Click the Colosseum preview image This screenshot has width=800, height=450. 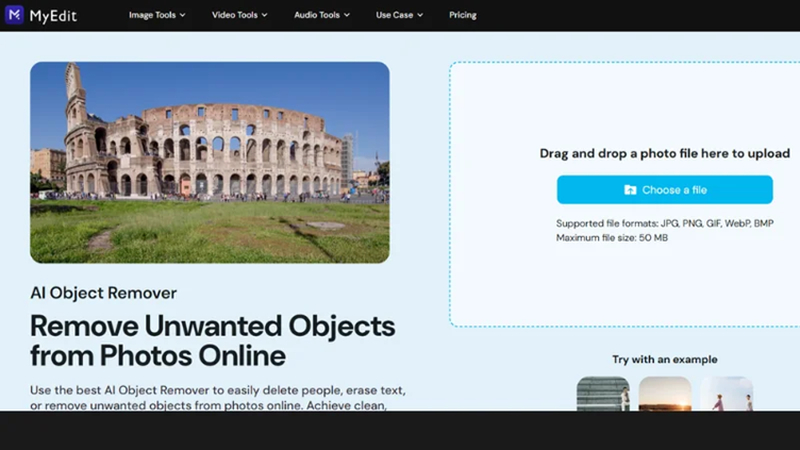[x=210, y=163]
